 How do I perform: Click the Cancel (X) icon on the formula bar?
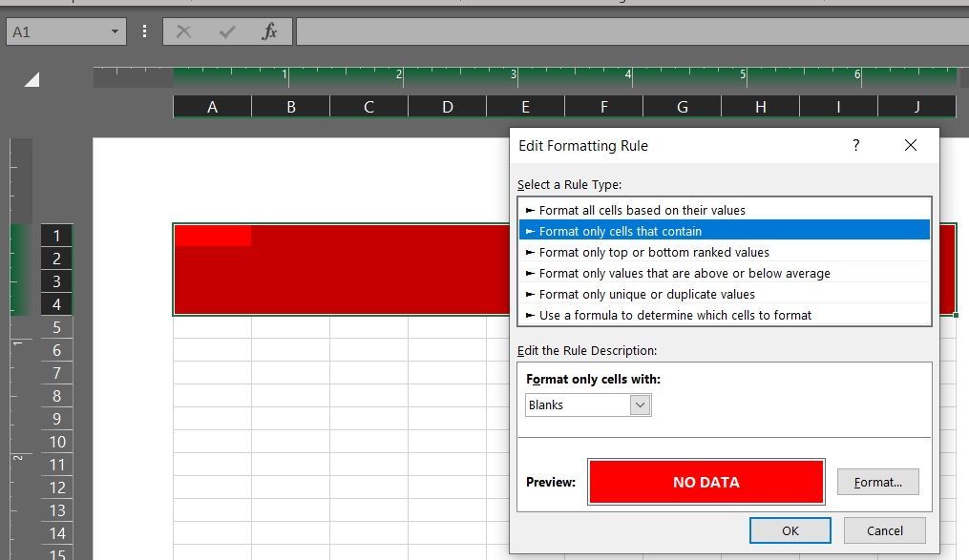(183, 31)
